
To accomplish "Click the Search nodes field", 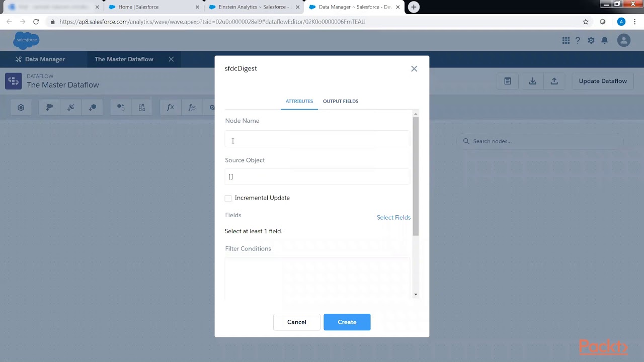I will click(540, 141).
